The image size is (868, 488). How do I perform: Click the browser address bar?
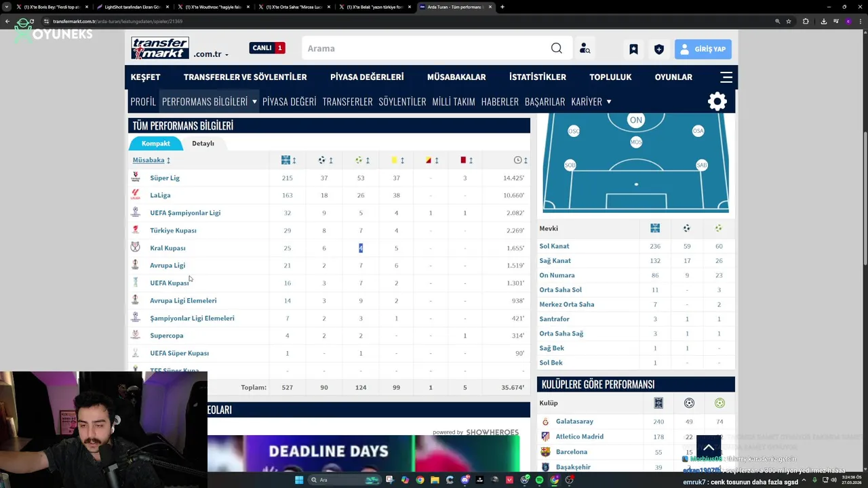pyautogui.click(x=407, y=21)
